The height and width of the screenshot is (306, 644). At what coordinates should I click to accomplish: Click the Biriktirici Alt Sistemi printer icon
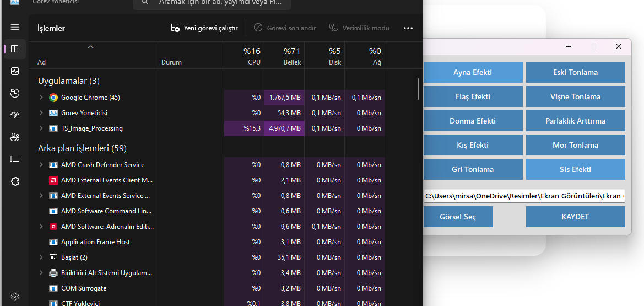click(53, 273)
